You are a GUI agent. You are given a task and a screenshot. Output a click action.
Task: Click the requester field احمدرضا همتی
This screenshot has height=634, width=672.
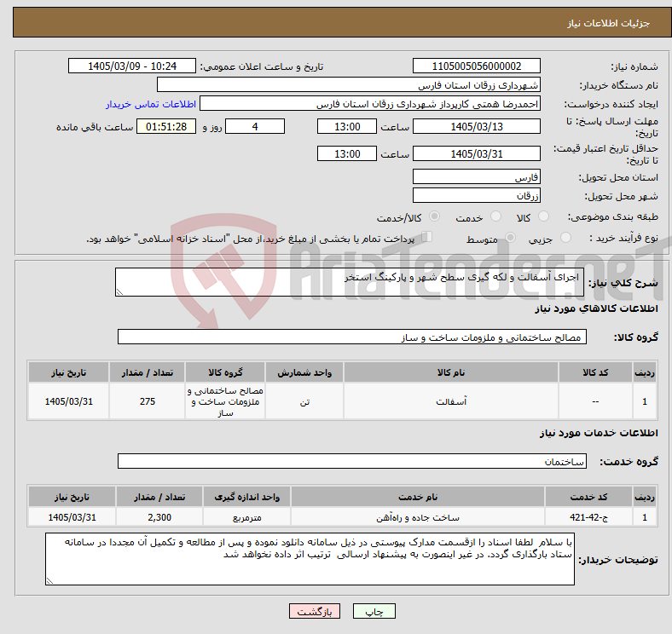tap(370, 104)
